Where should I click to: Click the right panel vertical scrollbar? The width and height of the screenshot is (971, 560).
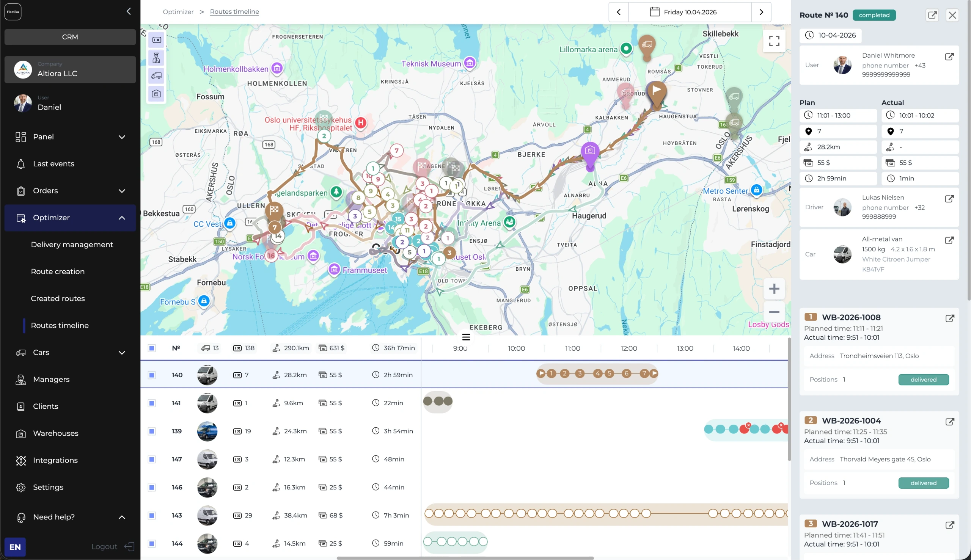point(969,150)
